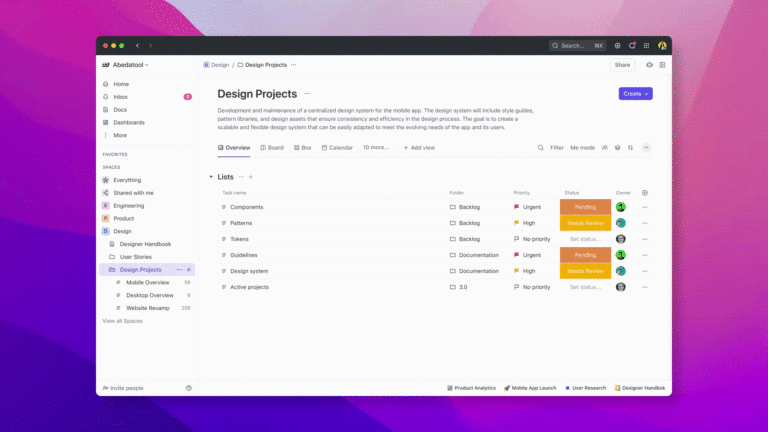Image resolution: width=768 pixels, height=432 pixels.
Task: Open the user profile avatar
Action: (662, 46)
